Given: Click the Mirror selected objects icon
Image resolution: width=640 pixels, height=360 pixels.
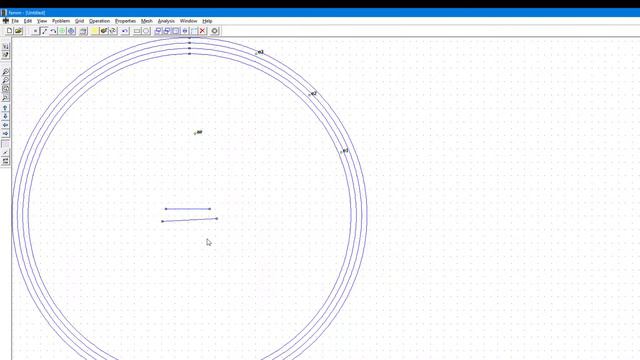Looking at the screenshot, I should pos(185,31).
